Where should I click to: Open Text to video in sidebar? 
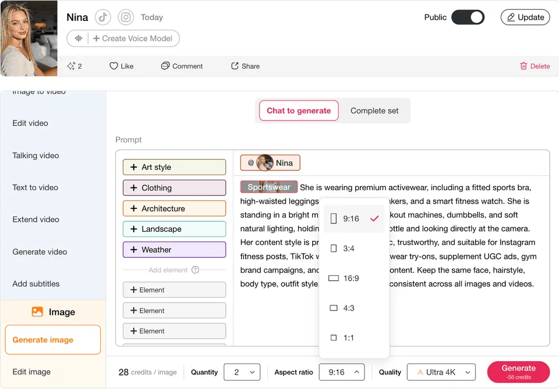click(x=36, y=188)
